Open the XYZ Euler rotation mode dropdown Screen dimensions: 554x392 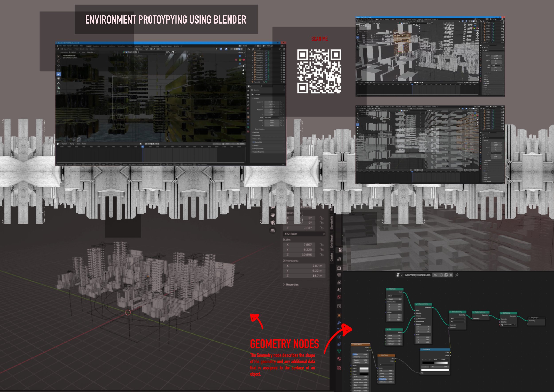[304, 234]
